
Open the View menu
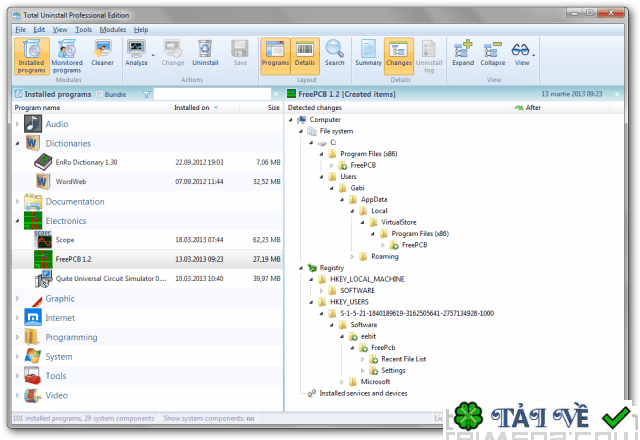tap(60, 29)
